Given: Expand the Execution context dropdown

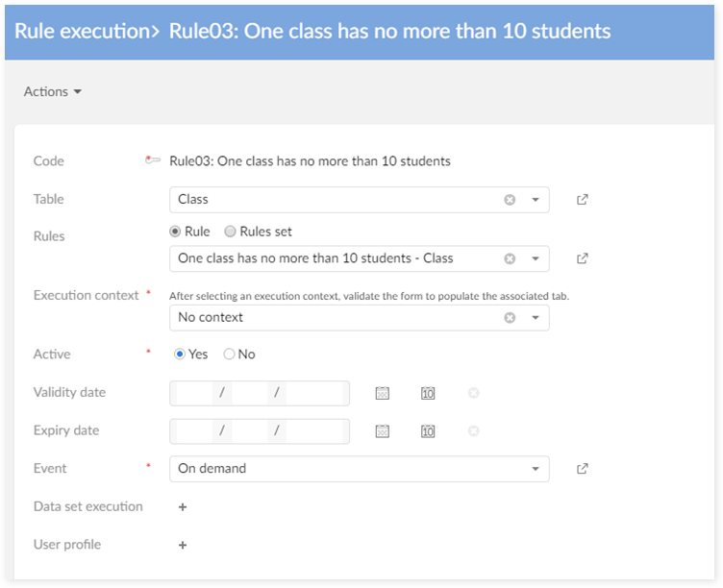Looking at the screenshot, I should pyautogui.click(x=536, y=317).
